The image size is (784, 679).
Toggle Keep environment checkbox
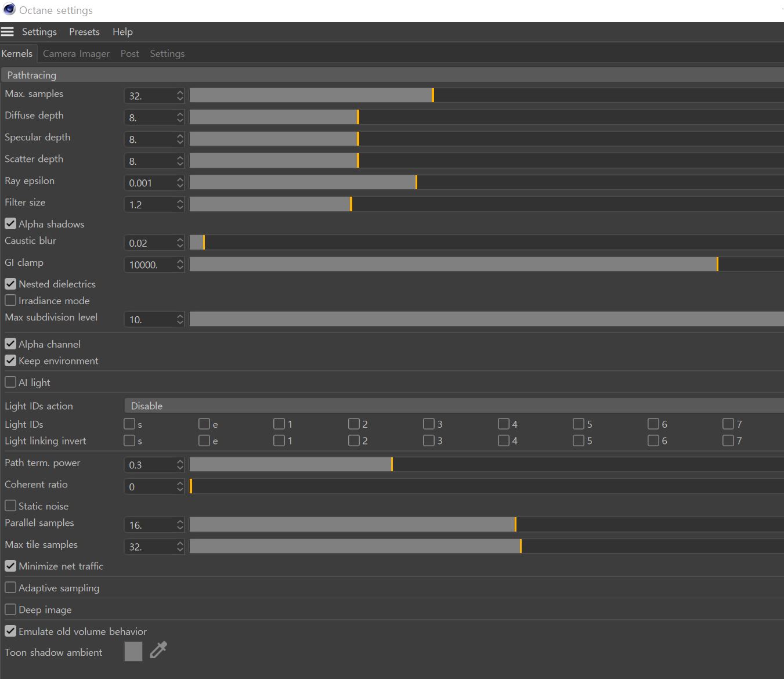pos(10,360)
